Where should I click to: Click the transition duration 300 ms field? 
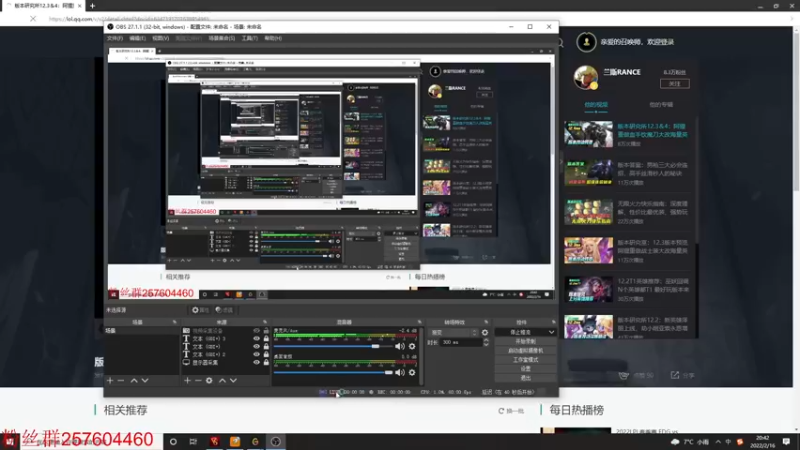[x=461, y=342]
